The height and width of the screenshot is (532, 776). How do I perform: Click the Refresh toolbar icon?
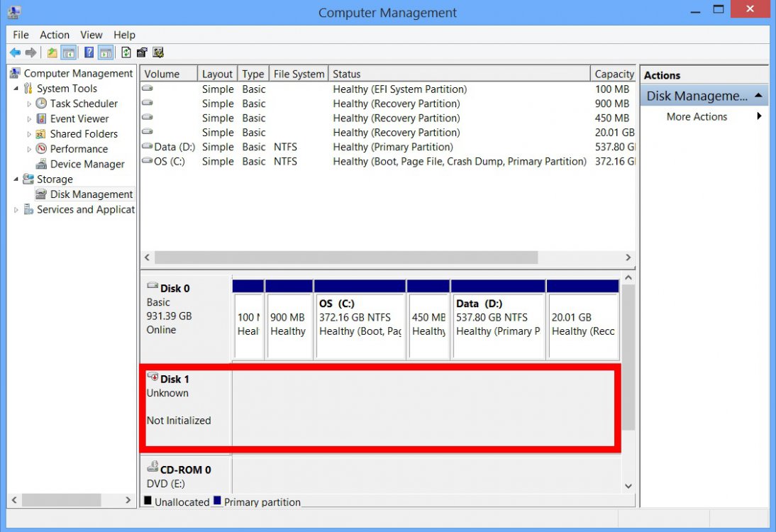126,52
